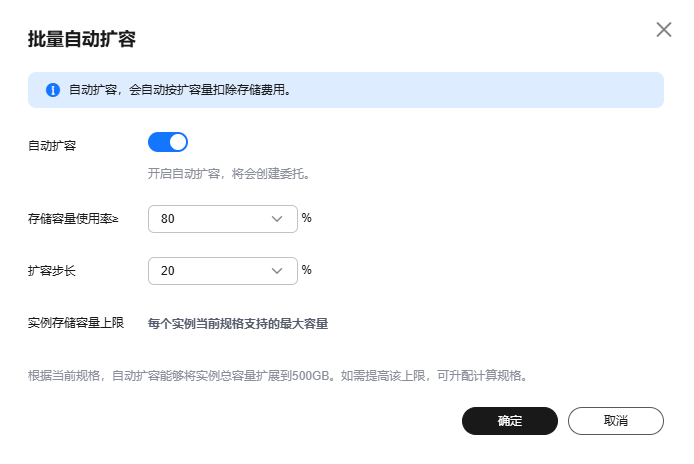Screen dimensions: 694x464
Task: Click the 存储容量使用率≥ label
Action: click(x=73, y=218)
